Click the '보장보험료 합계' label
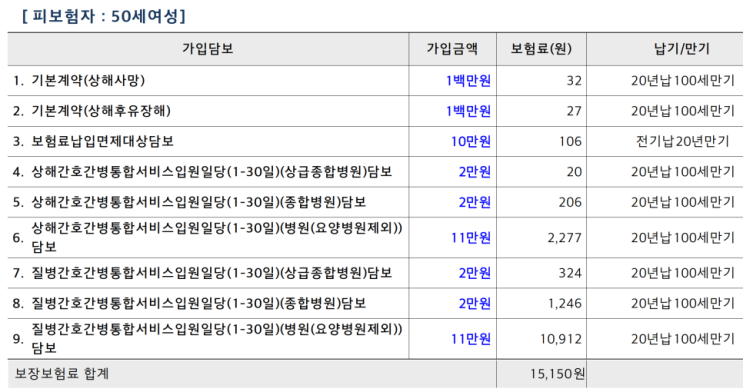 [x=62, y=374]
